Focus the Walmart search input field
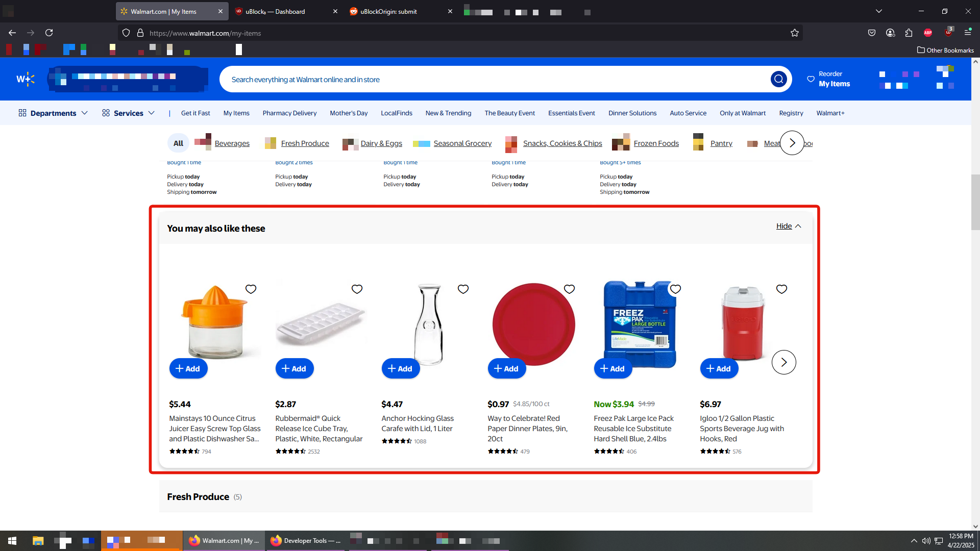Image resolution: width=980 pixels, height=551 pixels. click(495, 79)
